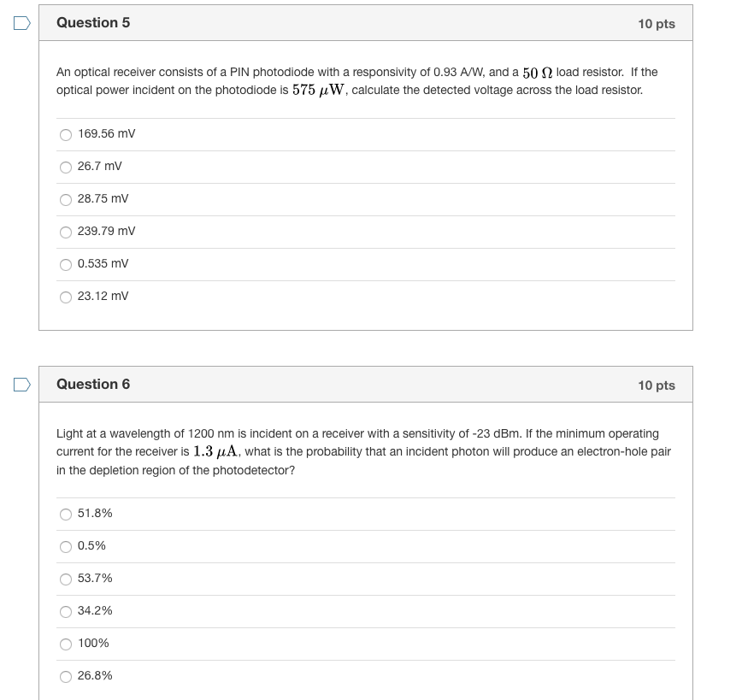Screen dimensions: 748x700
Task: Choose the 28.75 mV option
Action: (66, 199)
